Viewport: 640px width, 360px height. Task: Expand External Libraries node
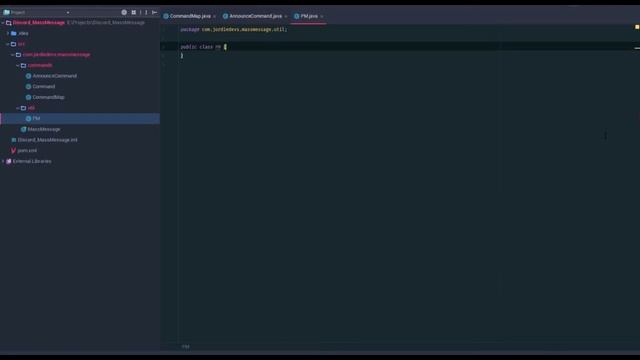pos(3,161)
